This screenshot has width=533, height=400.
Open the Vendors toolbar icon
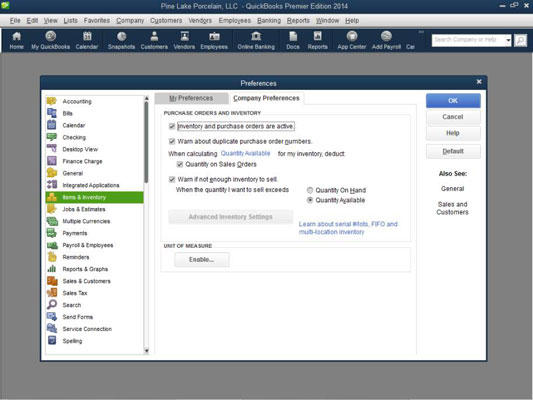[184, 40]
